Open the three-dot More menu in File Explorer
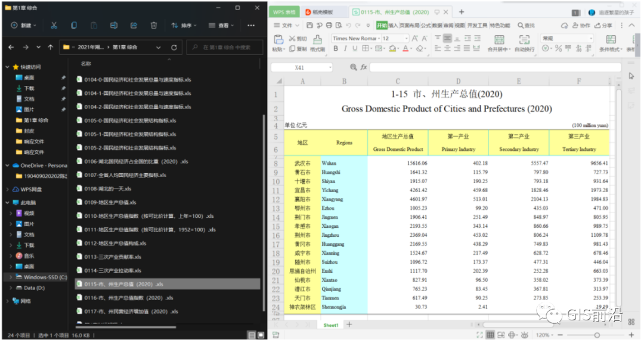 click(251, 26)
